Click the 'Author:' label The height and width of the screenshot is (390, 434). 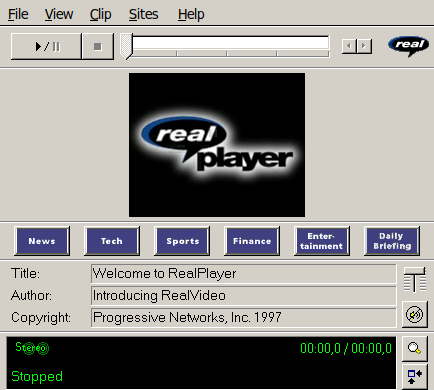31,296
